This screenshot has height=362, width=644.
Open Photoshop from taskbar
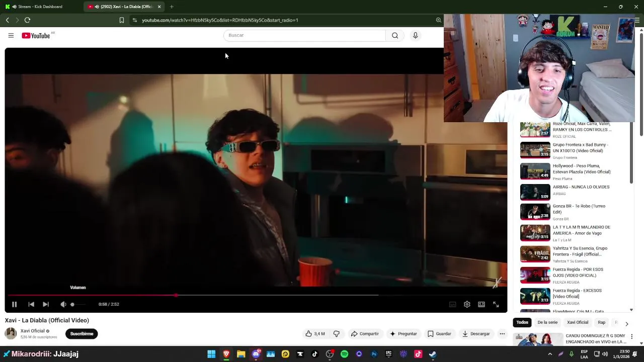coord(374,354)
